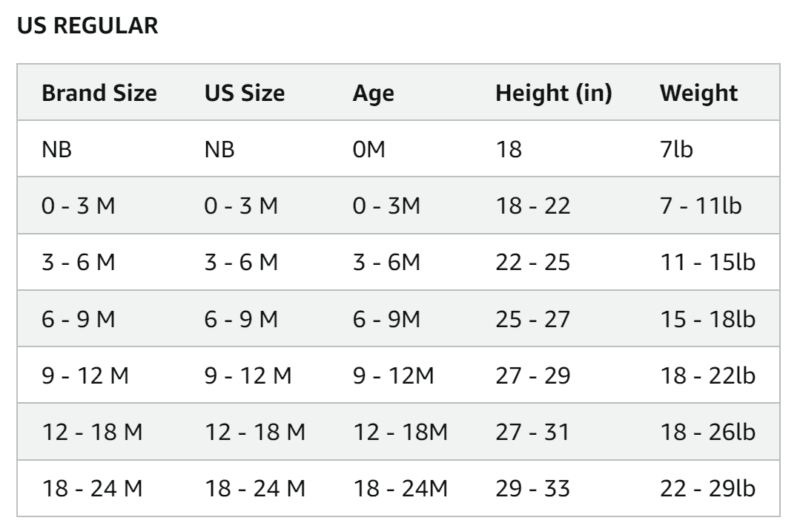Click the 9 - 12M age cell
This screenshot has width=800, height=532.
[393, 376]
